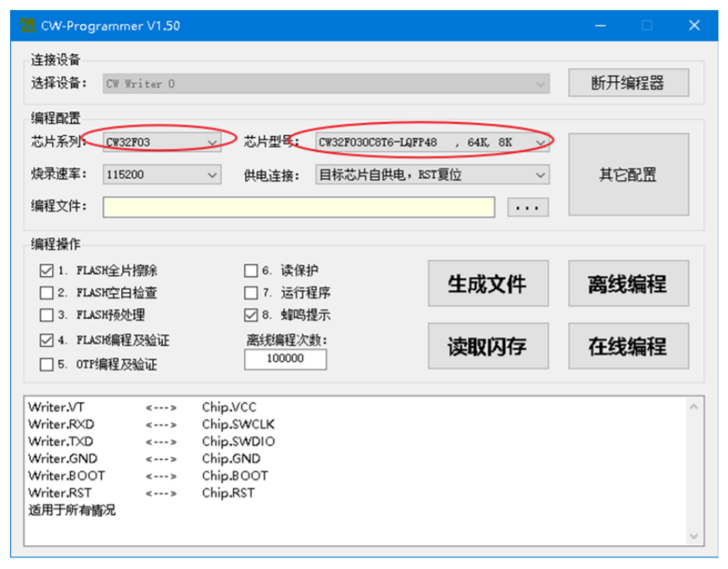This screenshot has width=728, height=569.
Task: Click the Writer.BOOT log entry
Action: click(66, 477)
